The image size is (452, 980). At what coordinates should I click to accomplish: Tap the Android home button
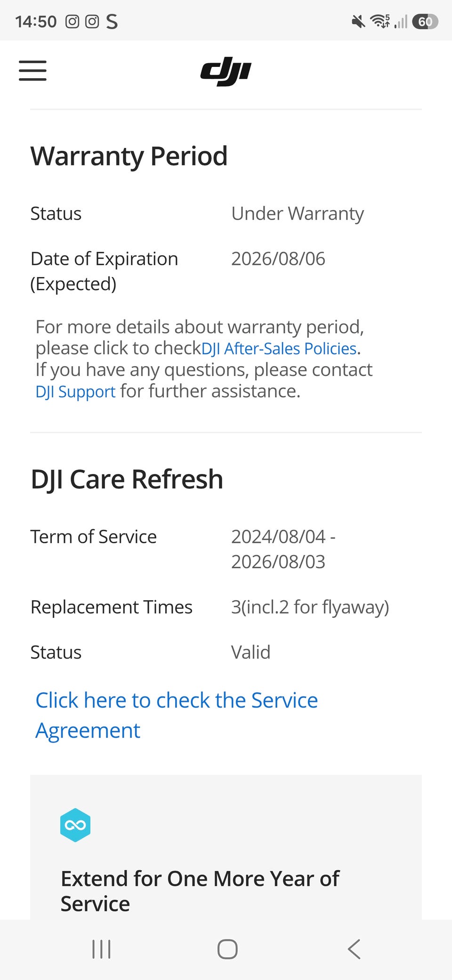pos(227,949)
